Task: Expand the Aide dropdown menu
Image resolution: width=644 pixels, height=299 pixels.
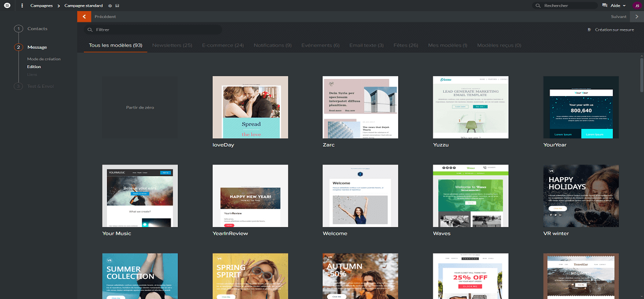Action: 618,5
